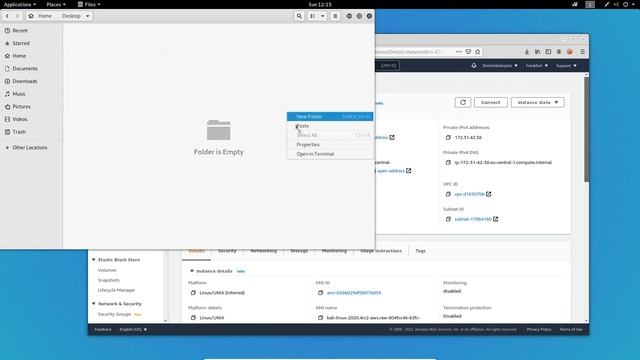Collapse Elastic Block Store in the AWS sidebar
This screenshot has height=360, width=640.
(x=94, y=260)
